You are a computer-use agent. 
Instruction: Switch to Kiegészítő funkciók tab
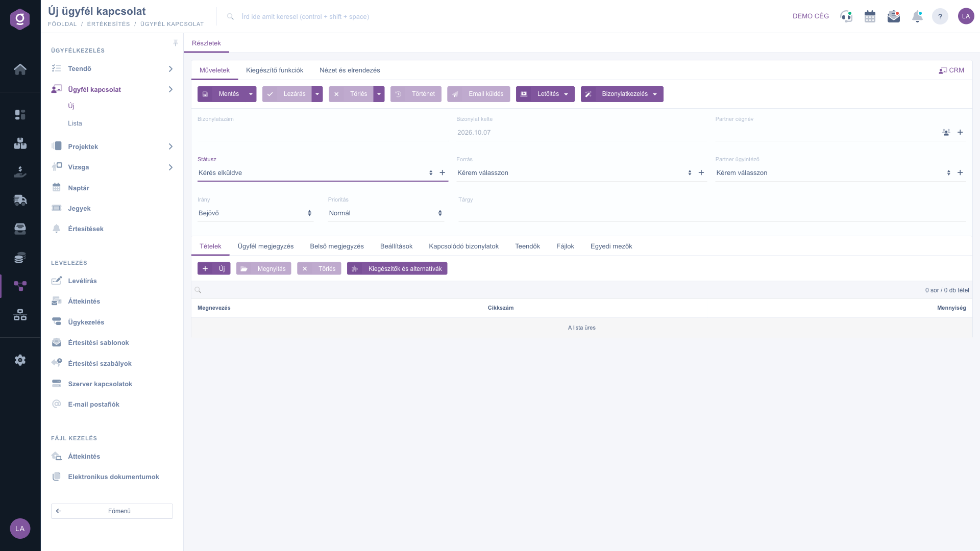pos(275,70)
